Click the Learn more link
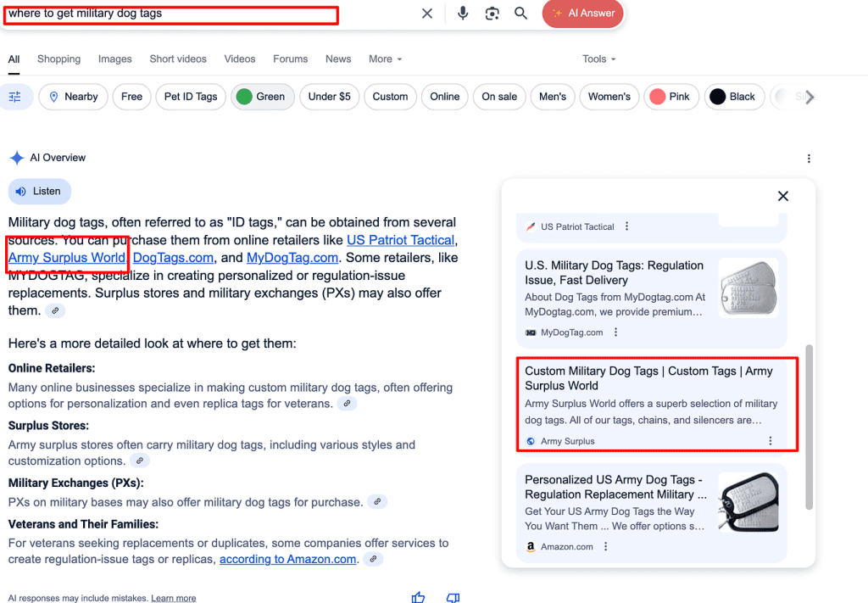This screenshot has width=868, height=603. point(174,598)
